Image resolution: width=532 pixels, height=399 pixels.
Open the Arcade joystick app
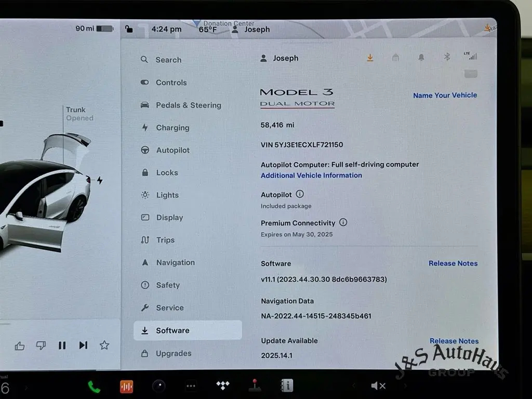coord(255,385)
